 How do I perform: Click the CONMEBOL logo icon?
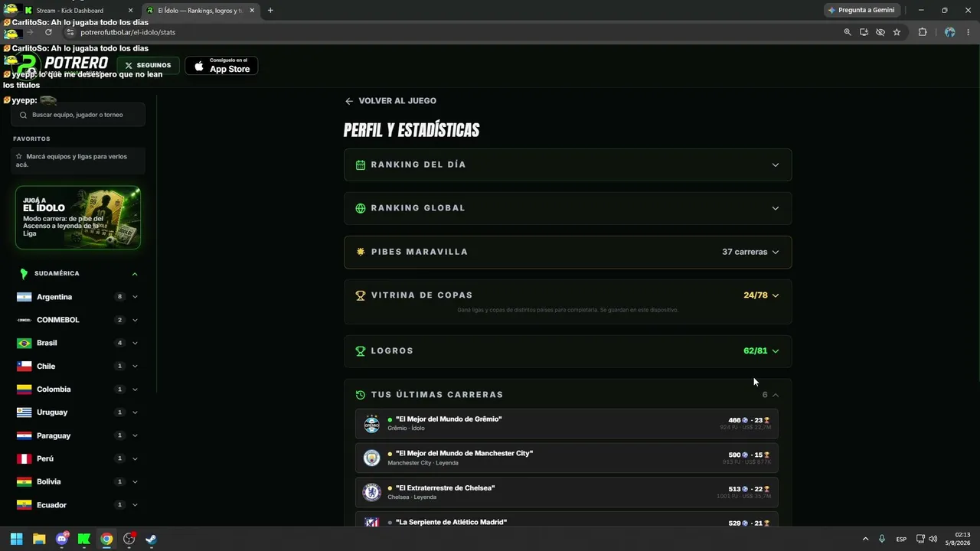tap(24, 320)
